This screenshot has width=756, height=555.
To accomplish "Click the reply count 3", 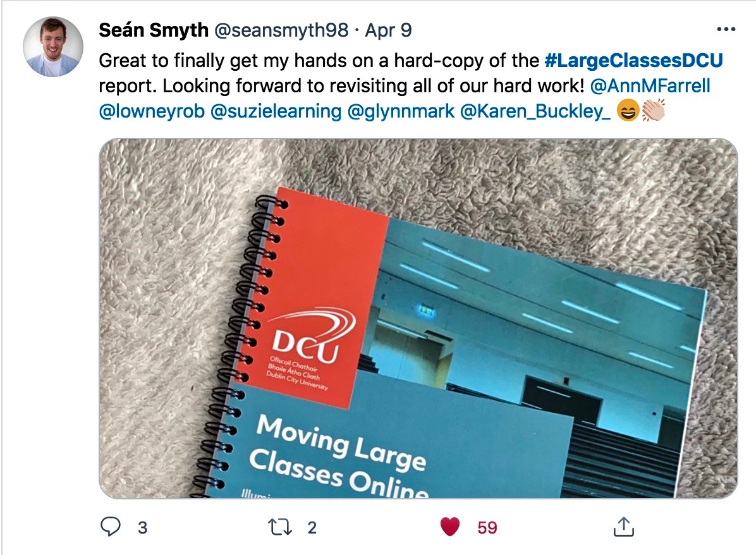I will (x=142, y=528).
